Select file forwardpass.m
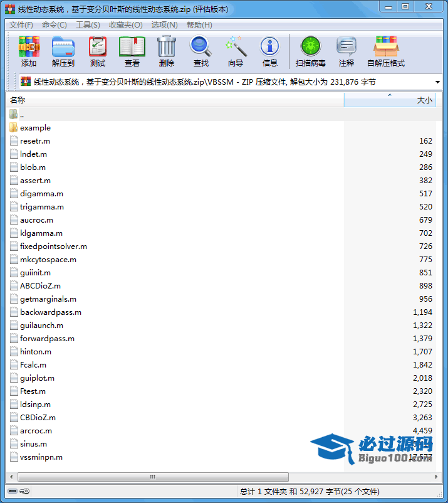The width and height of the screenshot is (448, 503). (x=47, y=338)
